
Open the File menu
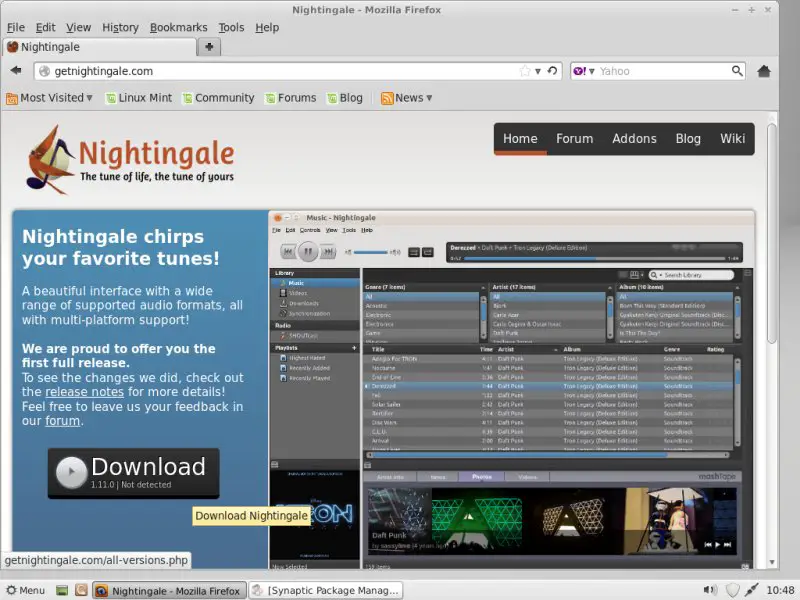tap(15, 28)
